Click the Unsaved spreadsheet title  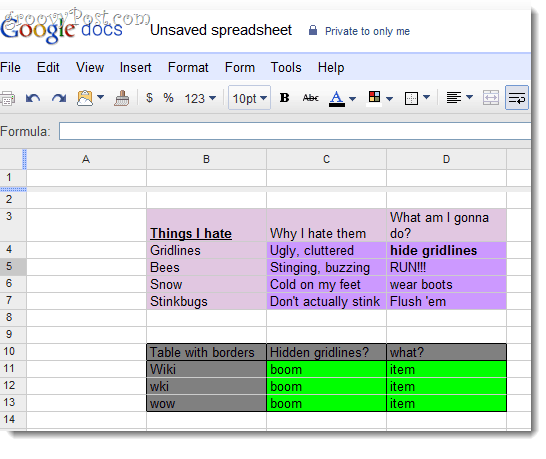coord(221,30)
